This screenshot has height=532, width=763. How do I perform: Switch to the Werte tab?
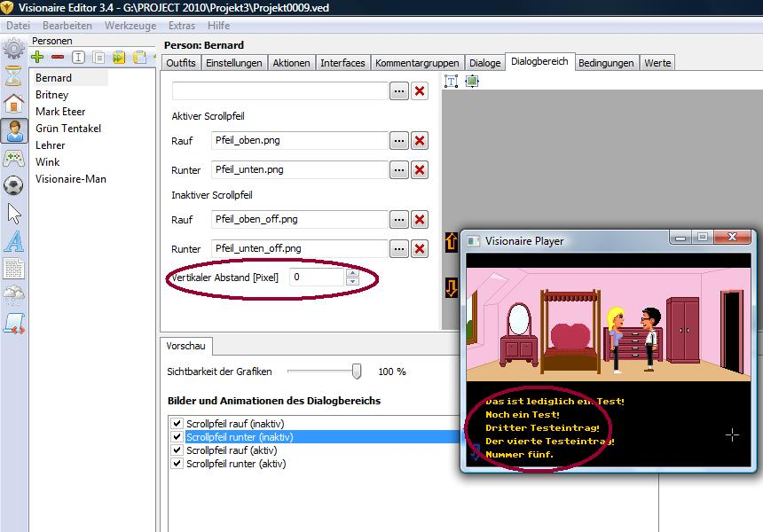pos(657,63)
